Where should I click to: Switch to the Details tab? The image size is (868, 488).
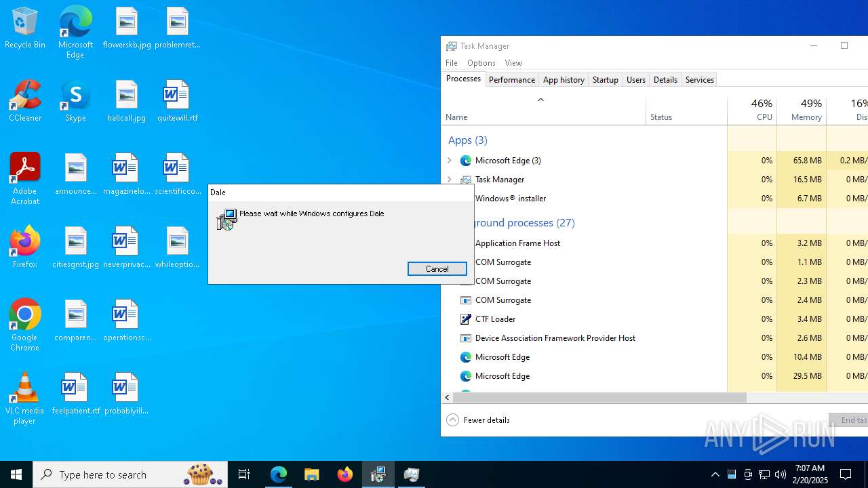click(x=665, y=80)
